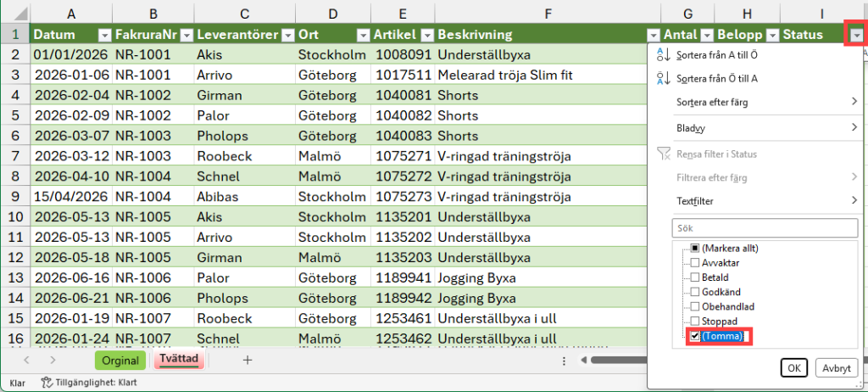Check the Avvaktar filter checkbox

click(695, 262)
